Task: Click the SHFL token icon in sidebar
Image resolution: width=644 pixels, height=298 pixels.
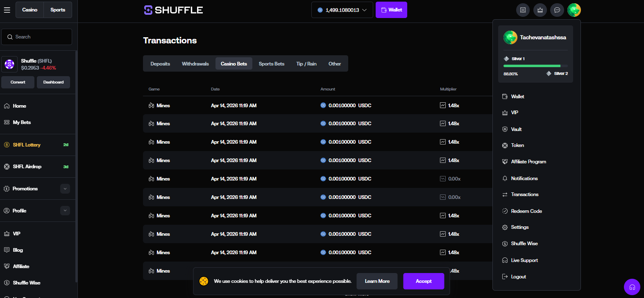Action: [x=9, y=64]
